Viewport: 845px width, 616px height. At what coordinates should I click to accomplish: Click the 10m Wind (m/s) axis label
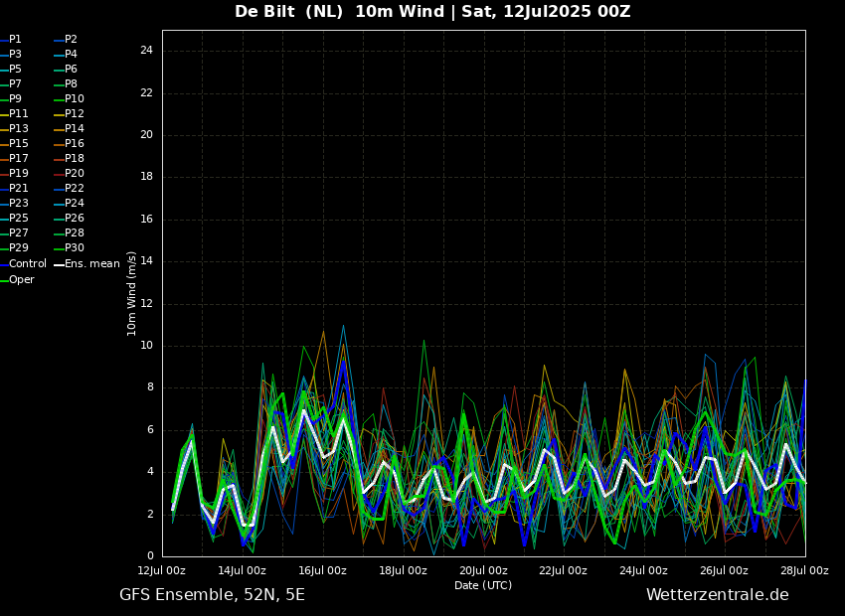tap(132, 293)
